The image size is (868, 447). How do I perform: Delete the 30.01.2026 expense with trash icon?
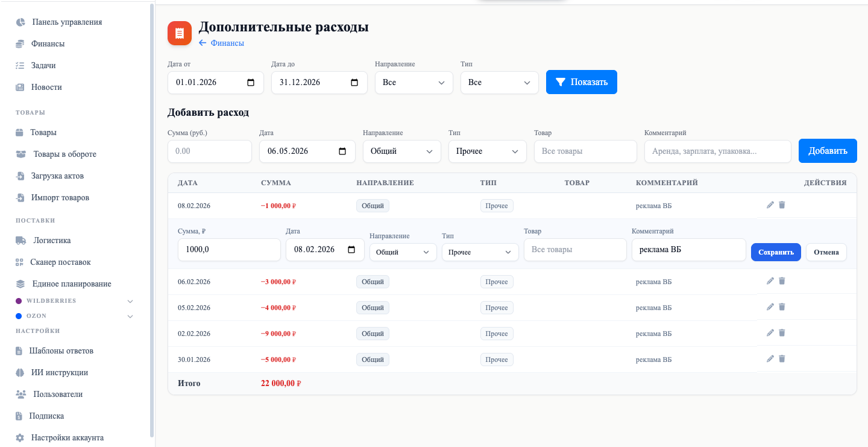(x=782, y=359)
